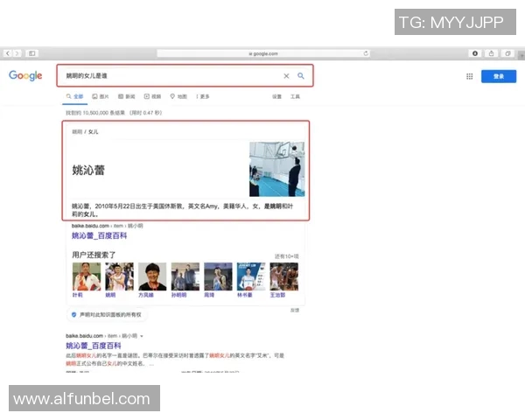The height and width of the screenshot is (420, 525).
Task: Select the 叶莉 thumbnail in related searches
Action: click(x=86, y=277)
